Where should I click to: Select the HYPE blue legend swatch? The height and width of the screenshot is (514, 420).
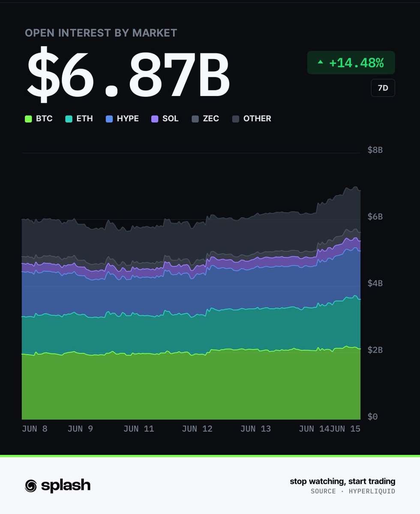tap(109, 119)
